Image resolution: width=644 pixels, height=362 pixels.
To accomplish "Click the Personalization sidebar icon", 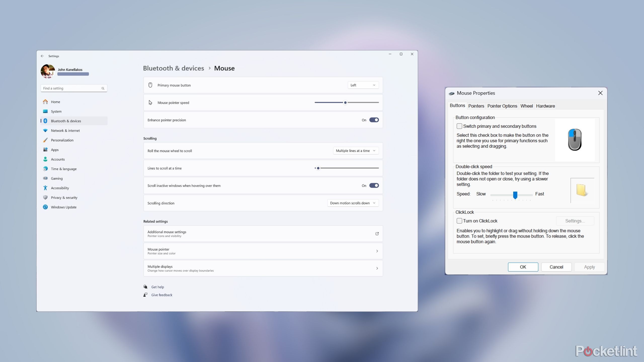I will point(46,140).
